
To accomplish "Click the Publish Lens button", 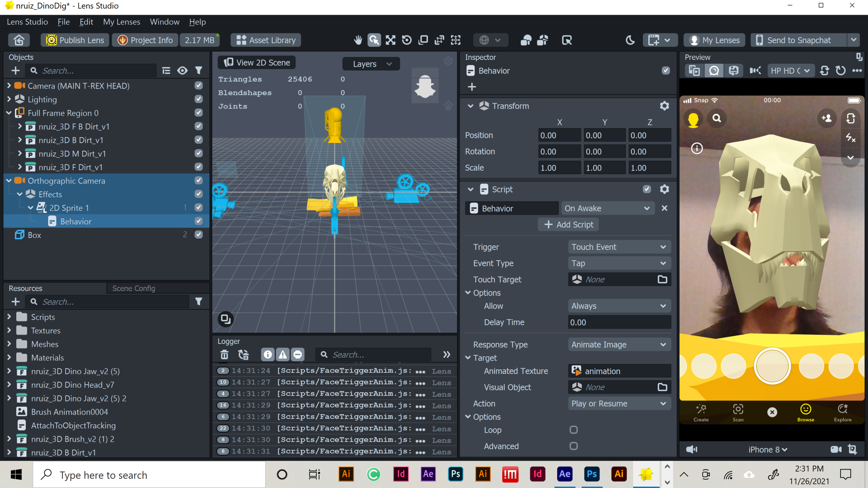I will pyautogui.click(x=75, y=40).
